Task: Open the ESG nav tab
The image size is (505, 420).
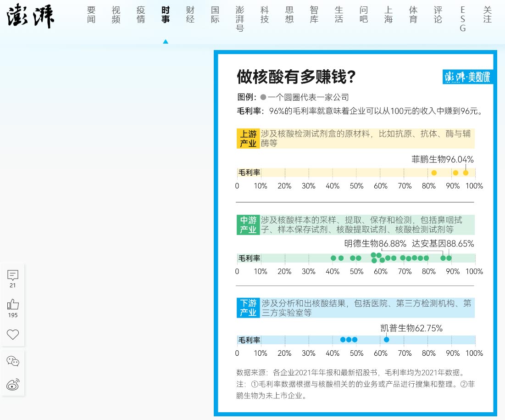Action: (463, 19)
